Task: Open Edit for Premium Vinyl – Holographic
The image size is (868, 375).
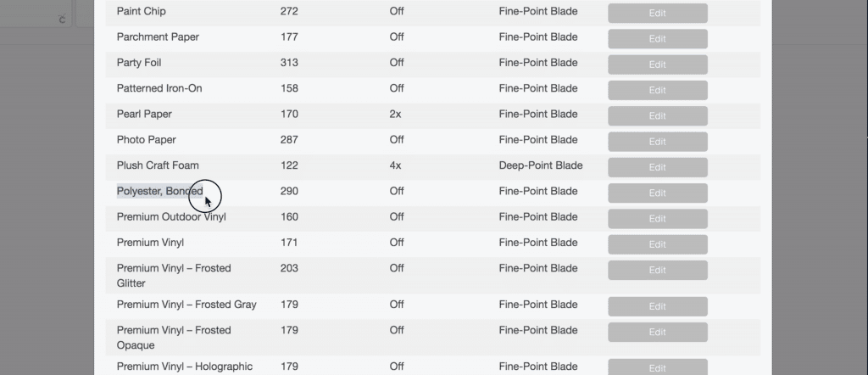Action: (657, 368)
